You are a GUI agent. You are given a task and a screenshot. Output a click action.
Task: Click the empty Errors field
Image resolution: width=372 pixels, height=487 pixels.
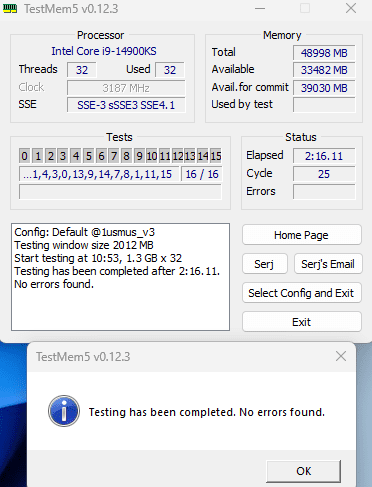click(x=324, y=192)
